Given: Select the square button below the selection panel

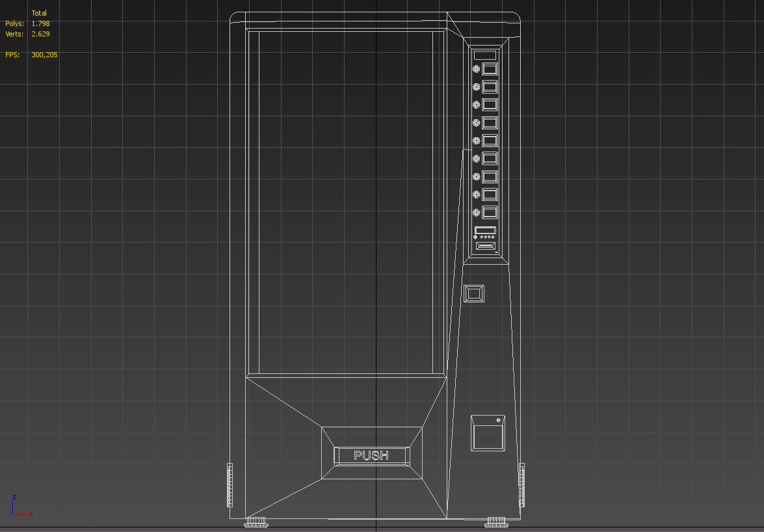Looking at the screenshot, I should click(x=473, y=294).
